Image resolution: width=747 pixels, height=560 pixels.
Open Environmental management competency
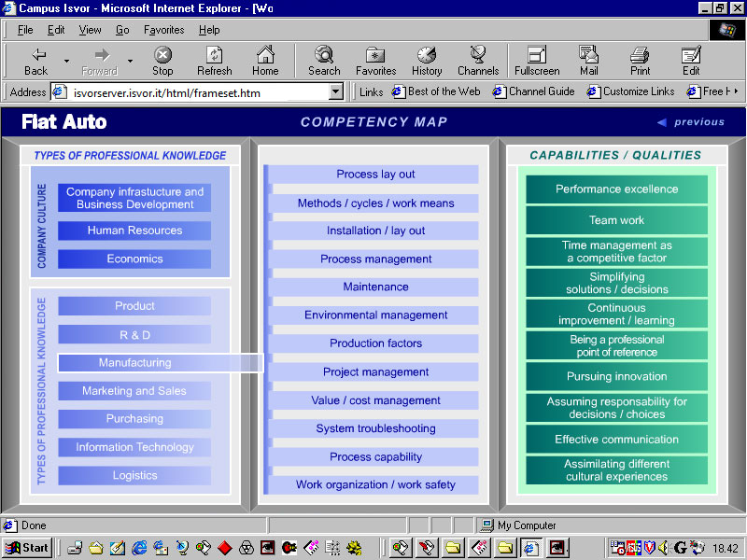click(375, 315)
